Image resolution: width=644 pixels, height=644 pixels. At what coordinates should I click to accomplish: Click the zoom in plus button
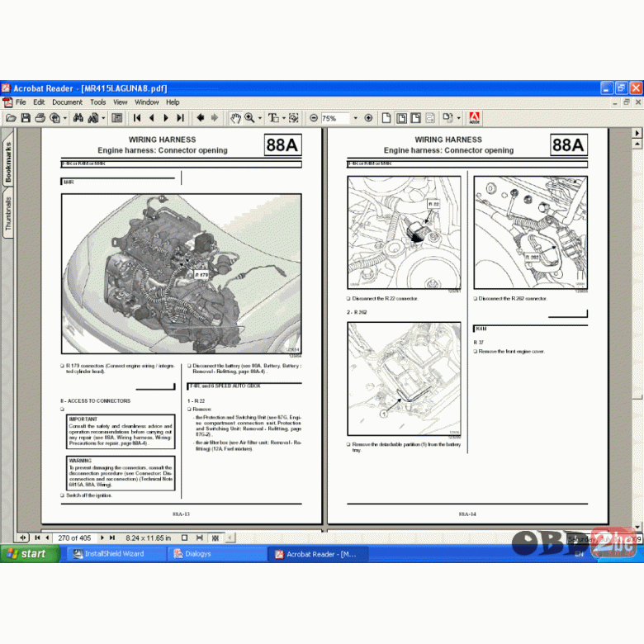click(x=368, y=118)
